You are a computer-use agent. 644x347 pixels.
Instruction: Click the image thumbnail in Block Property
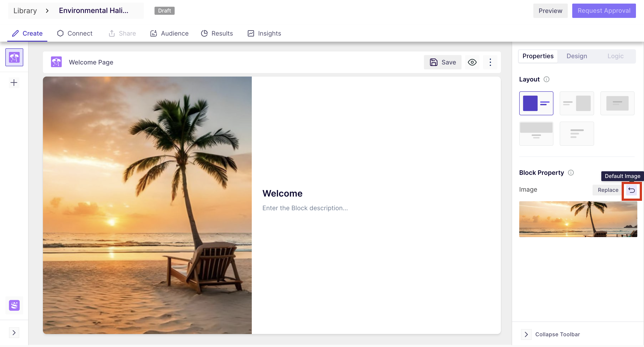578,219
